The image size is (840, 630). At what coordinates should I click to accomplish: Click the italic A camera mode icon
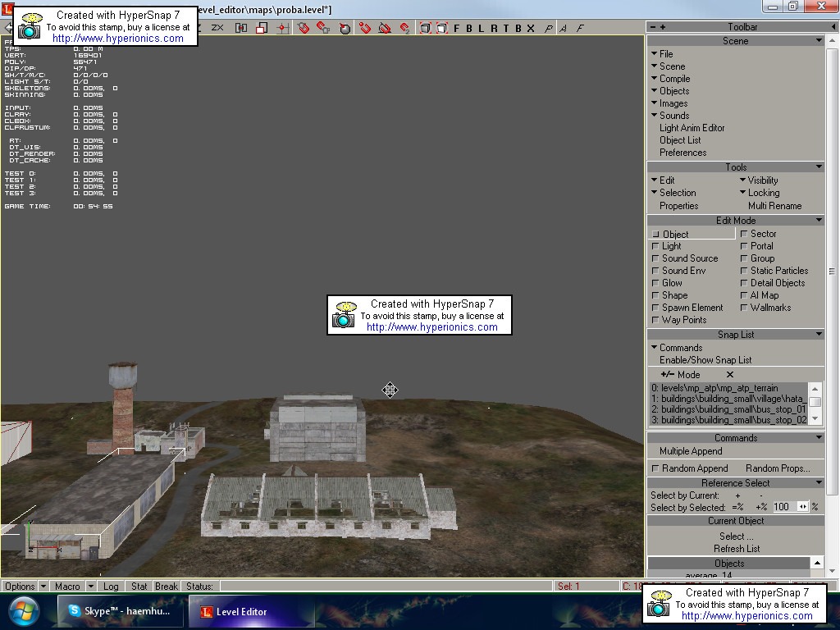[563, 29]
